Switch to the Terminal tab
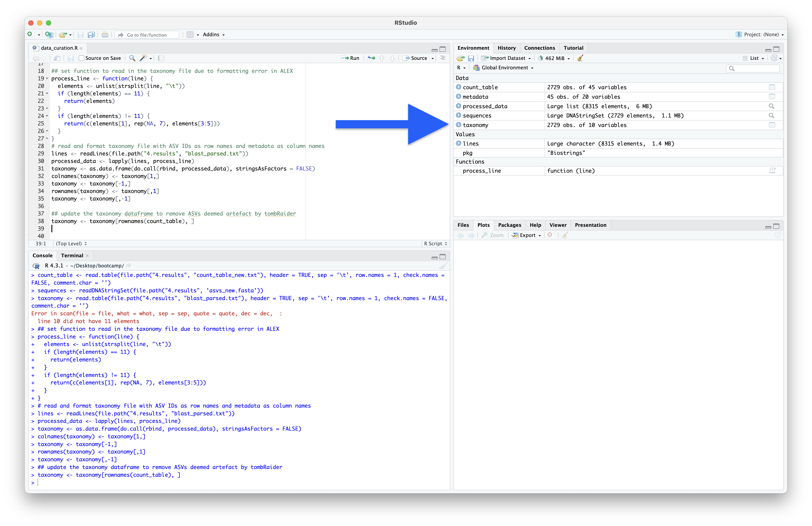The image size is (812, 526). pyautogui.click(x=72, y=255)
